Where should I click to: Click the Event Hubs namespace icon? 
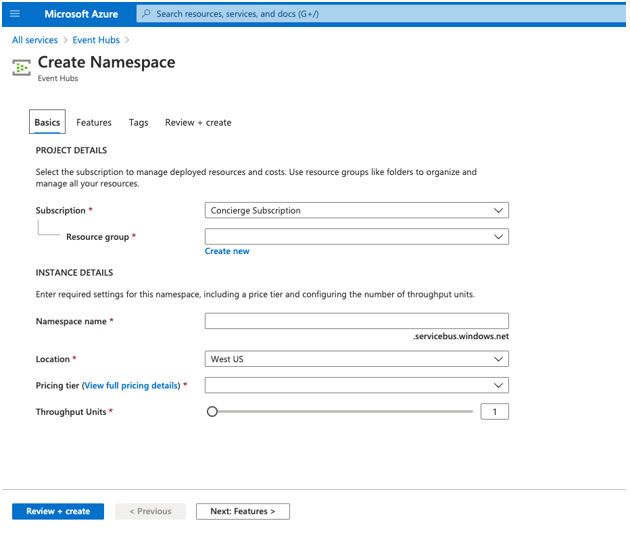(21, 68)
